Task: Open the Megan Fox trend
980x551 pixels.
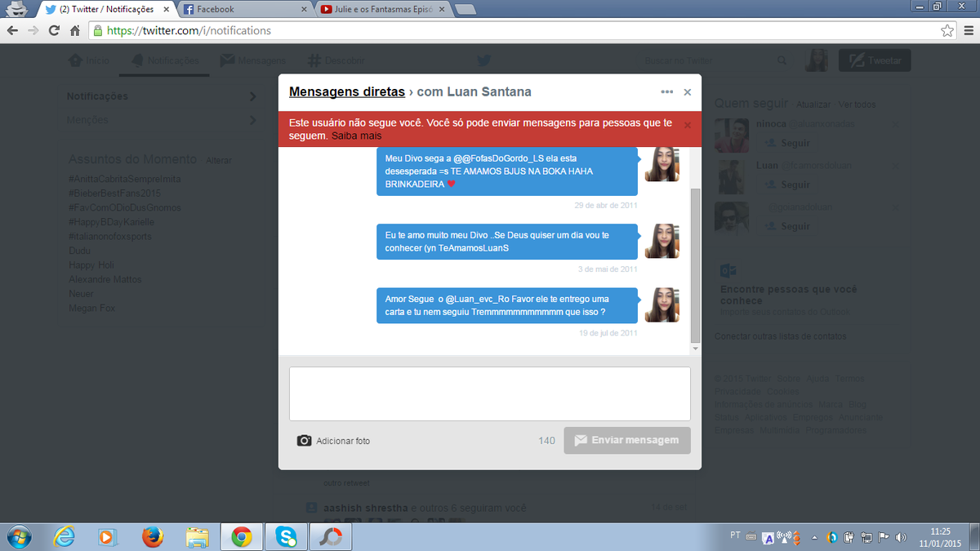Action: tap(93, 309)
